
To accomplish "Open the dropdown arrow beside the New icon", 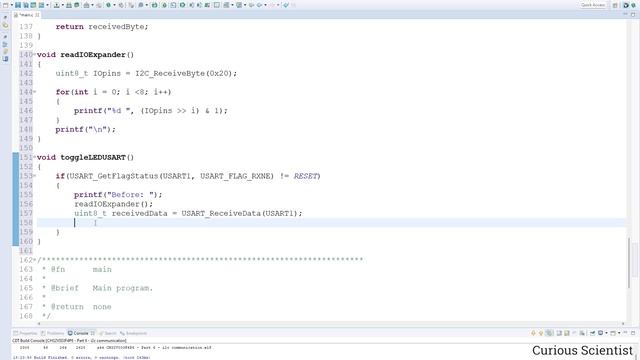I will (11, 5).
